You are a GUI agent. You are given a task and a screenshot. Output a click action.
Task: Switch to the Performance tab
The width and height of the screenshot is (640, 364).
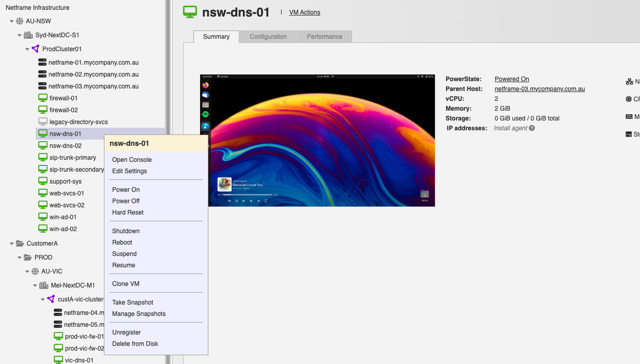tap(324, 37)
